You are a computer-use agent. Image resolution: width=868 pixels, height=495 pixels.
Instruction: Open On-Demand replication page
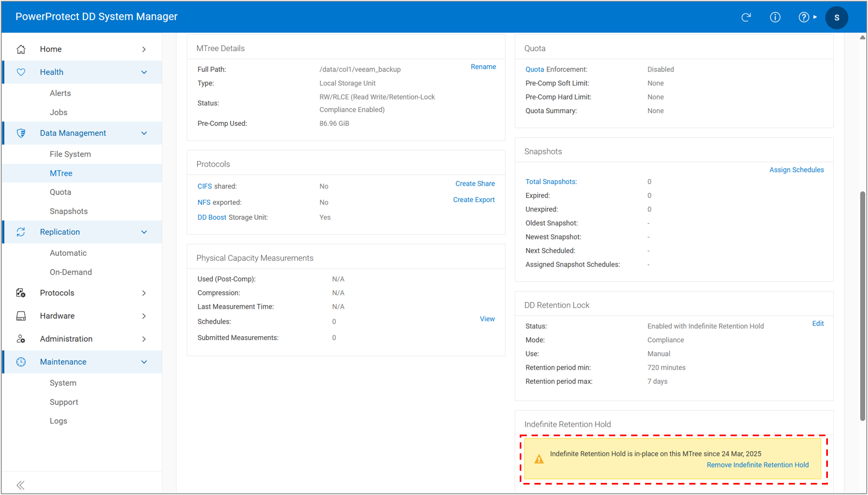coord(71,272)
